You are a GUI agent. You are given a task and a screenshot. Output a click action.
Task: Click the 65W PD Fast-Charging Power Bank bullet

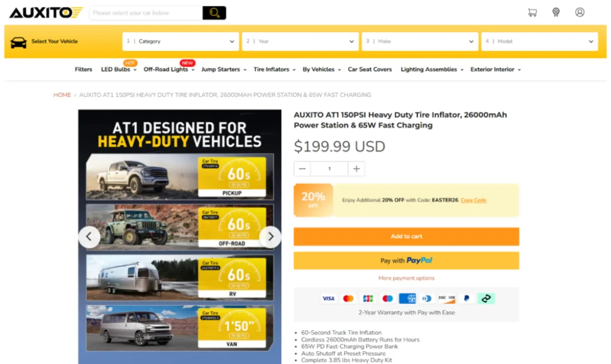(x=349, y=346)
